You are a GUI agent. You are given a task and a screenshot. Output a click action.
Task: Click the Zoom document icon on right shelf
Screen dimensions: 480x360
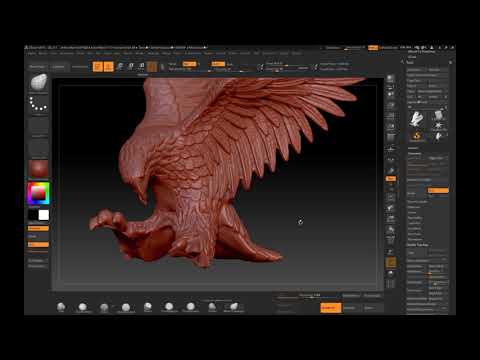[x=390, y=105]
